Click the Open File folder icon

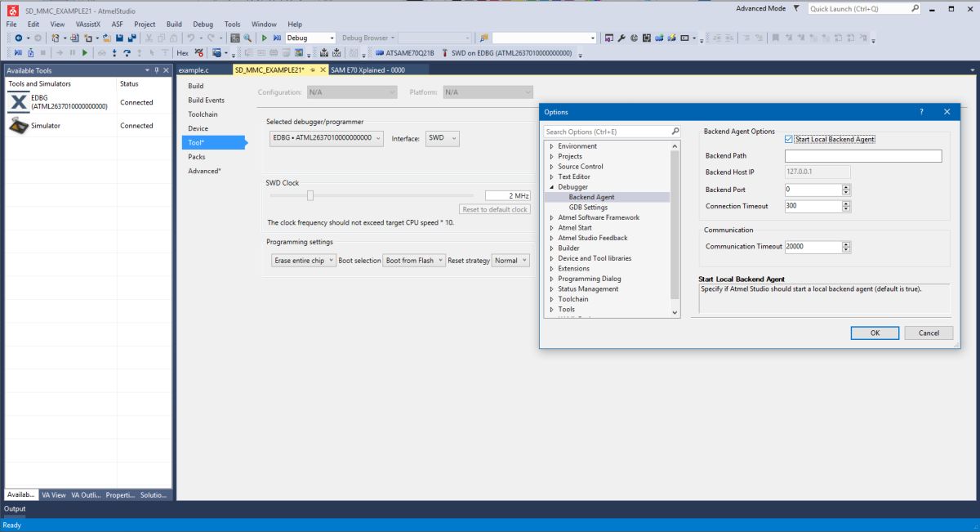(107, 38)
